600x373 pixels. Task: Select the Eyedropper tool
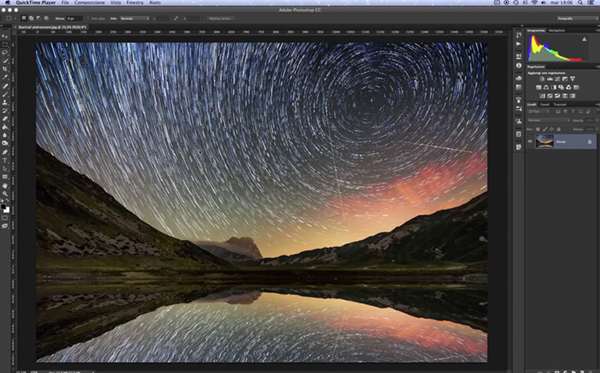5,78
